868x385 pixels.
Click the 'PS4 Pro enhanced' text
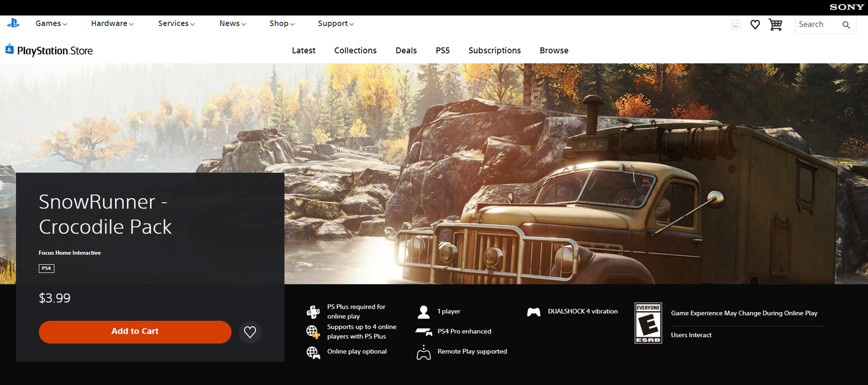(464, 331)
